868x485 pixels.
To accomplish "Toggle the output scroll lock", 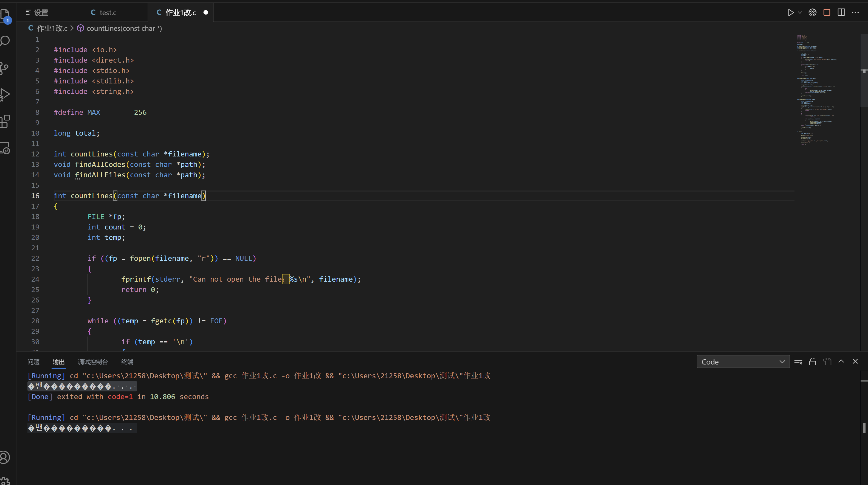I will 812,362.
